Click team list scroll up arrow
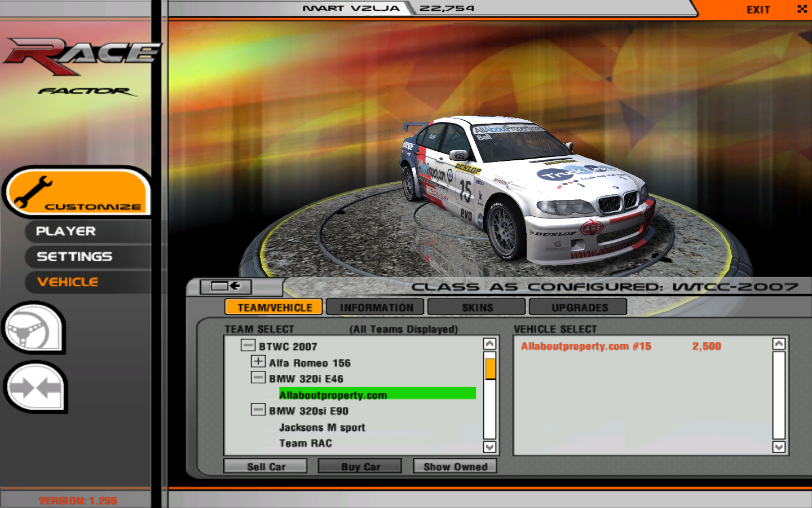 489,344
